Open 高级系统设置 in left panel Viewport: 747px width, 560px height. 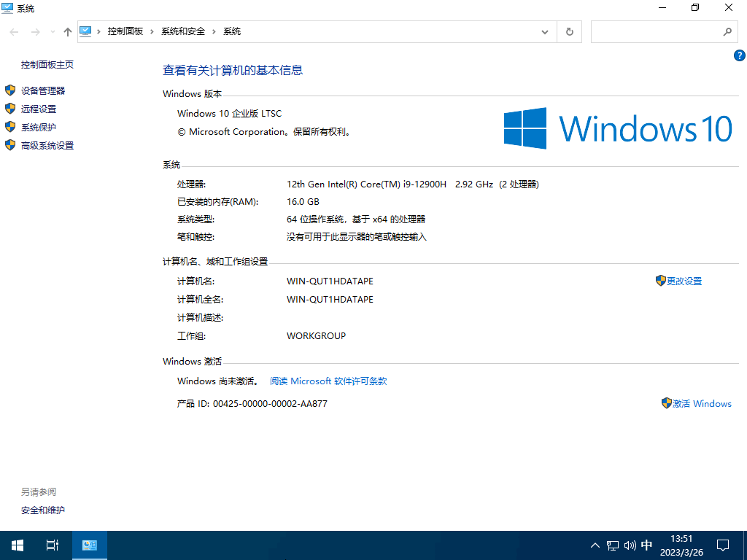(x=47, y=145)
